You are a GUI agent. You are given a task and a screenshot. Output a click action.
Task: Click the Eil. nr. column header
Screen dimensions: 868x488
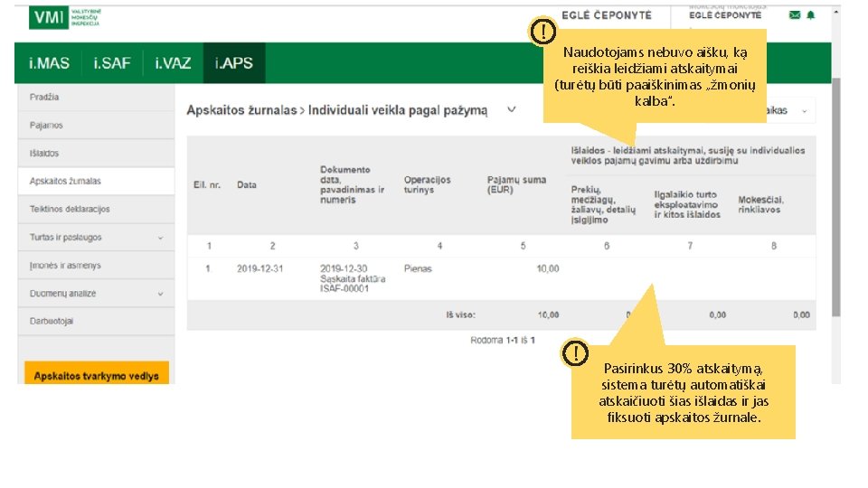tap(206, 184)
